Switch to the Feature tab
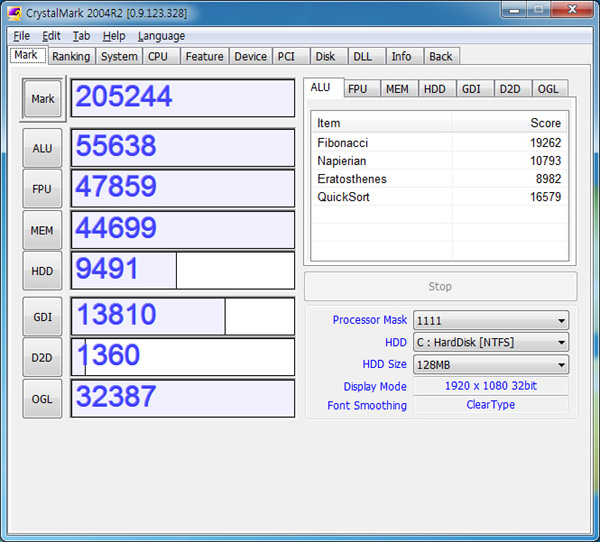 click(x=204, y=56)
